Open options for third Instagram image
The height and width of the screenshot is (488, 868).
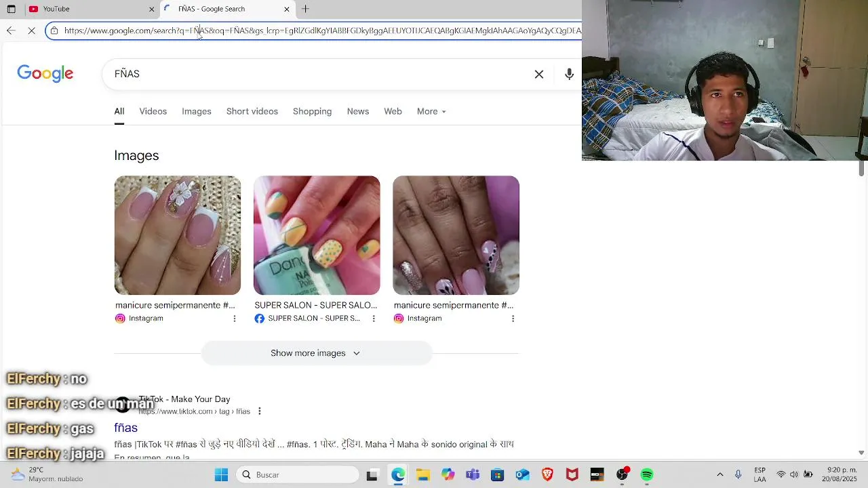coord(513,319)
